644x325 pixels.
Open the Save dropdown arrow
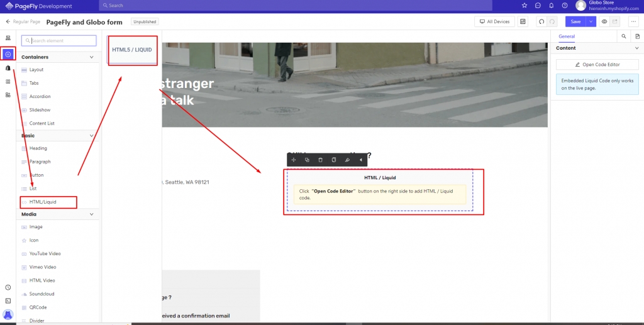[591, 21]
